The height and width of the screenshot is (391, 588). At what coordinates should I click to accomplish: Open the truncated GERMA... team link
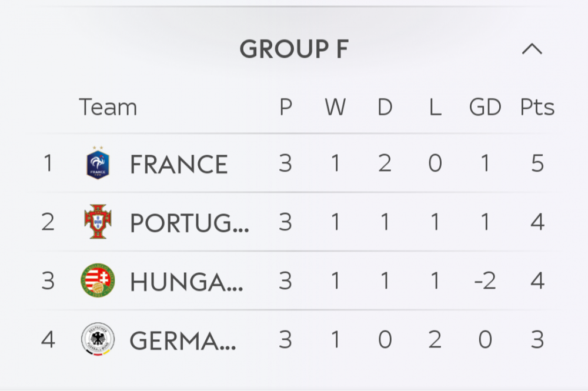pyautogui.click(x=183, y=340)
